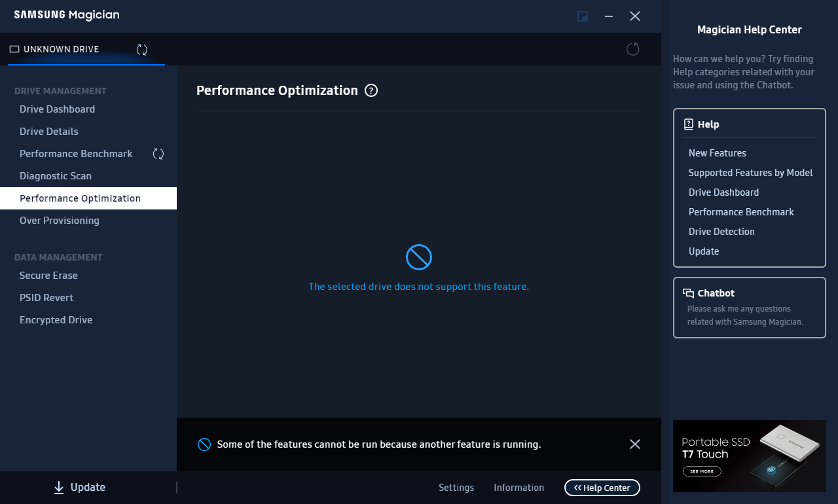Click the running indicator beside Performance Benchmark
Image resolution: width=838 pixels, height=504 pixels.
(158, 154)
